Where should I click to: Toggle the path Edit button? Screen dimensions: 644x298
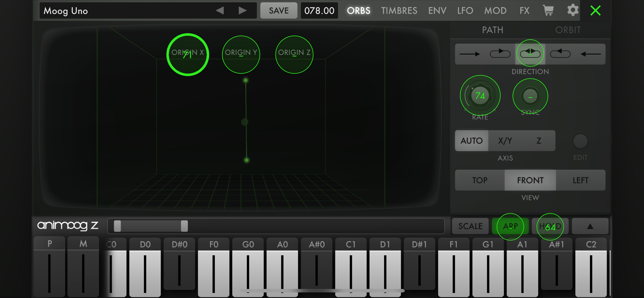tap(580, 141)
